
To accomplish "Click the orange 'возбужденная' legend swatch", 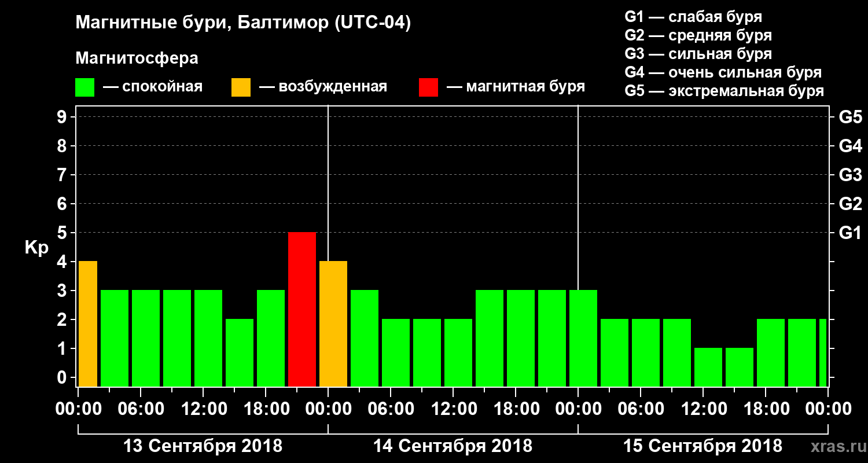I will [x=241, y=87].
